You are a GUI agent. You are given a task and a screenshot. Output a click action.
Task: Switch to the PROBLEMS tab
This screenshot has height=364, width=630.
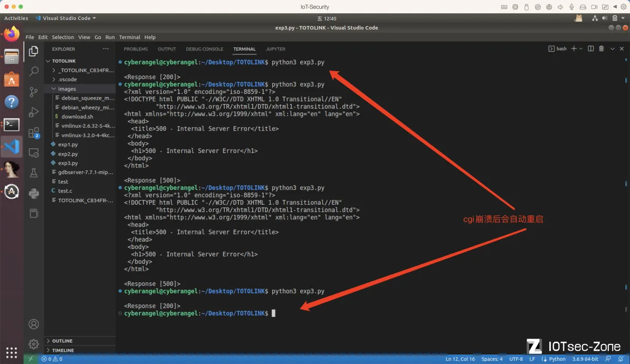[x=136, y=49]
